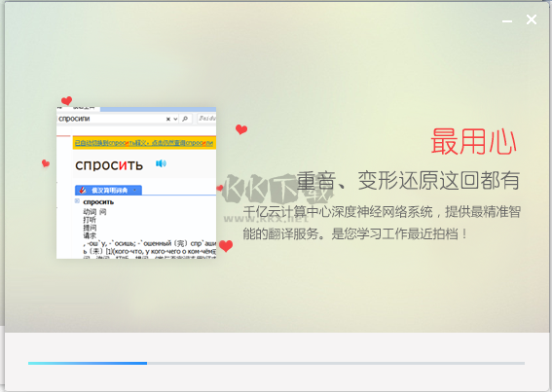This screenshot has height=392, width=552.
Task: Click the red book icon on the dictionary tab
Action: [83, 190]
